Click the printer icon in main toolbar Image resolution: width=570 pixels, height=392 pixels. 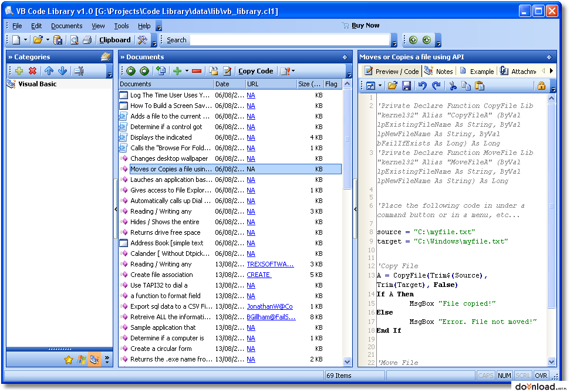(87, 40)
